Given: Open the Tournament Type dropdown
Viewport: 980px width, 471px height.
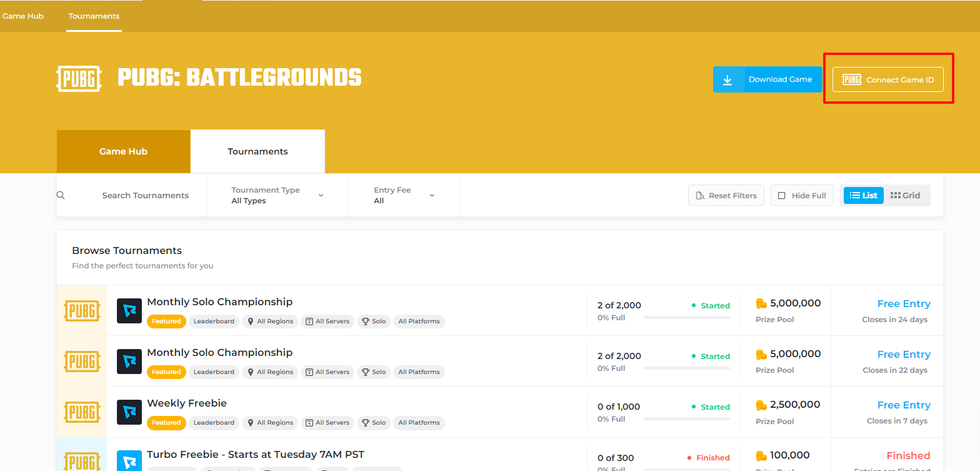Looking at the screenshot, I should click(x=277, y=195).
